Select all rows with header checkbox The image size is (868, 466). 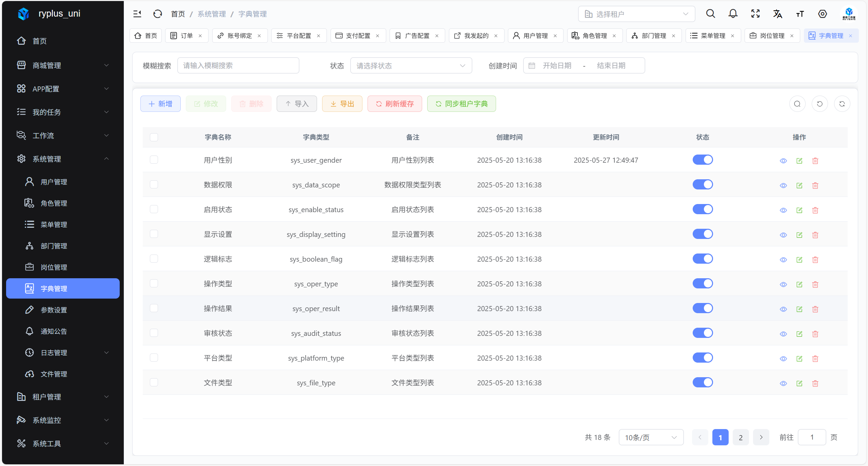point(154,137)
